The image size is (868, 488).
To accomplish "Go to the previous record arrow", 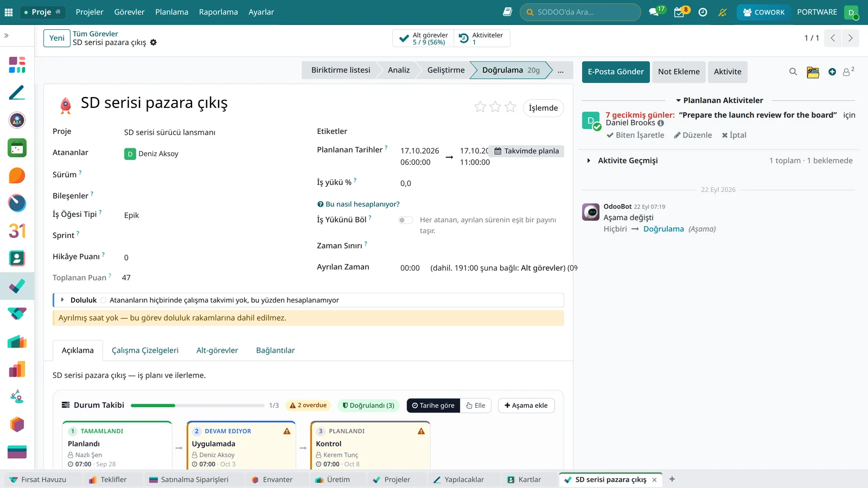I will (833, 38).
